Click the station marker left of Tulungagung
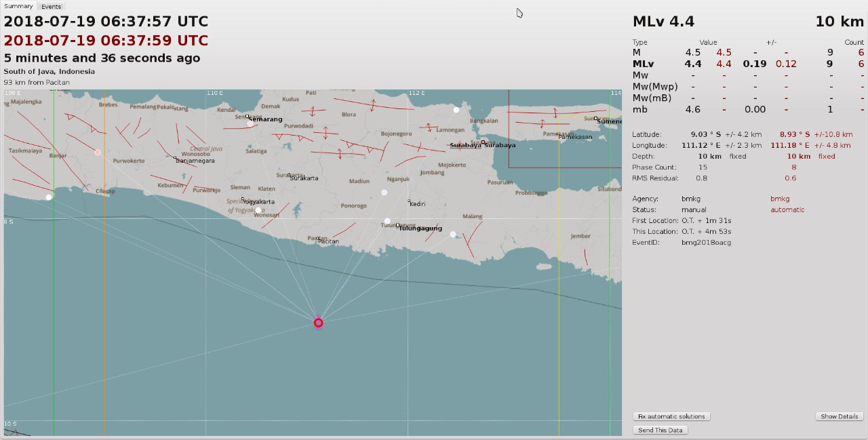Screen dimensions: 868x440 pos(387,221)
